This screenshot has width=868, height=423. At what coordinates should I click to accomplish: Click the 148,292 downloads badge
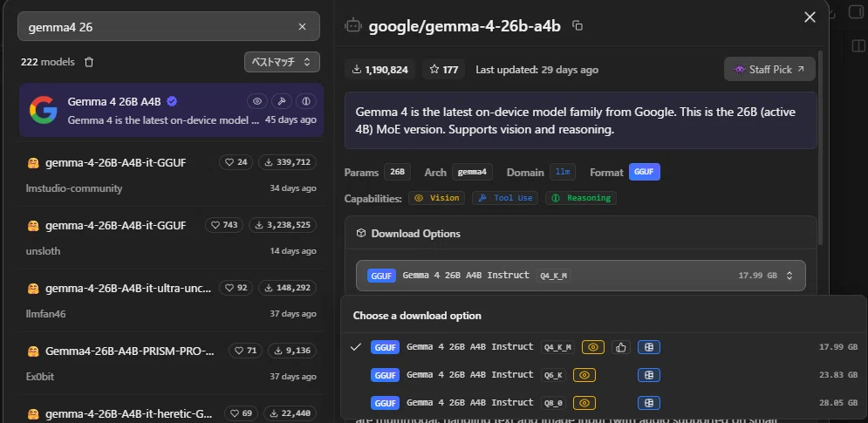click(287, 288)
